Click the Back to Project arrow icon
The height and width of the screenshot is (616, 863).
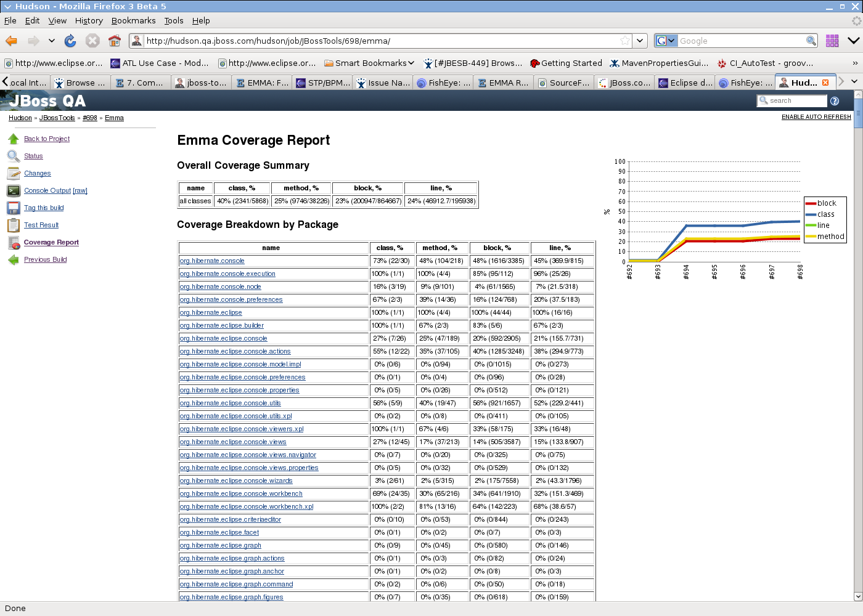(14, 139)
